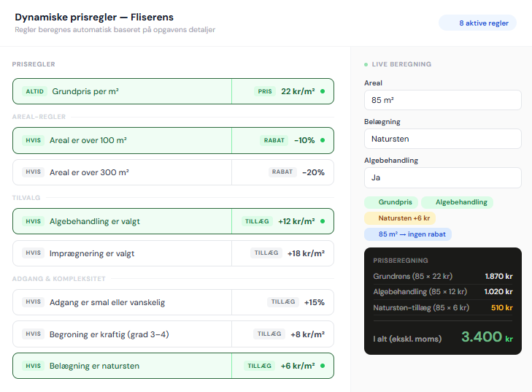Click the '8 aktive regler' badge
This screenshot has width=532, height=392.
point(477,23)
